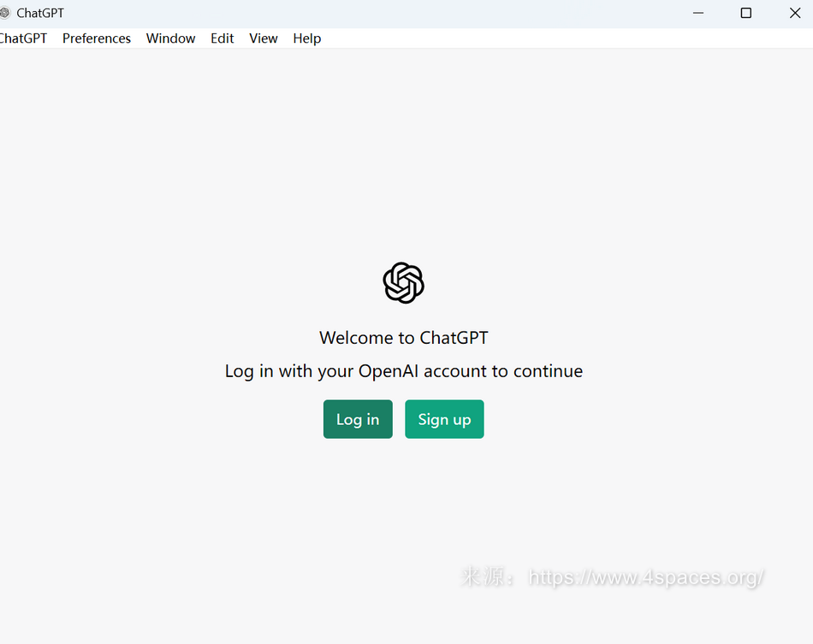This screenshot has width=813, height=644.
Task: Click the OpenAI knot logo above welcome text
Action: pyautogui.click(x=404, y=283)
